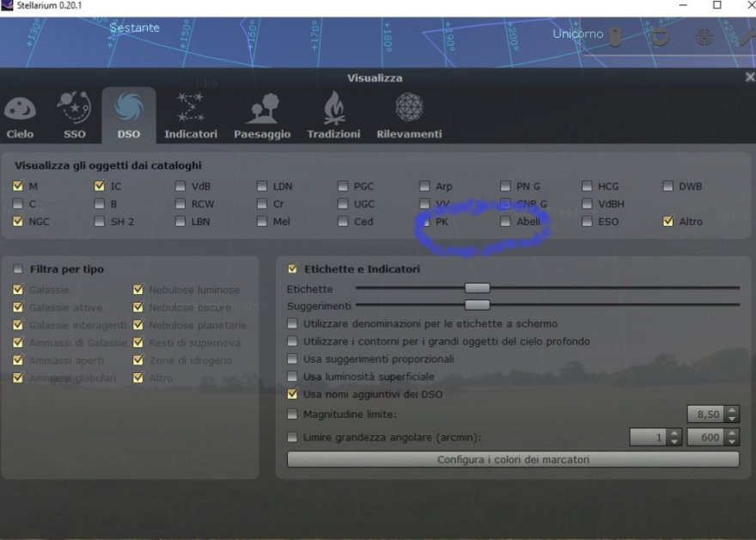756x540 pixels.
Task: Click the minimum angular size field showing 1
Action: (x=649, y=437)
